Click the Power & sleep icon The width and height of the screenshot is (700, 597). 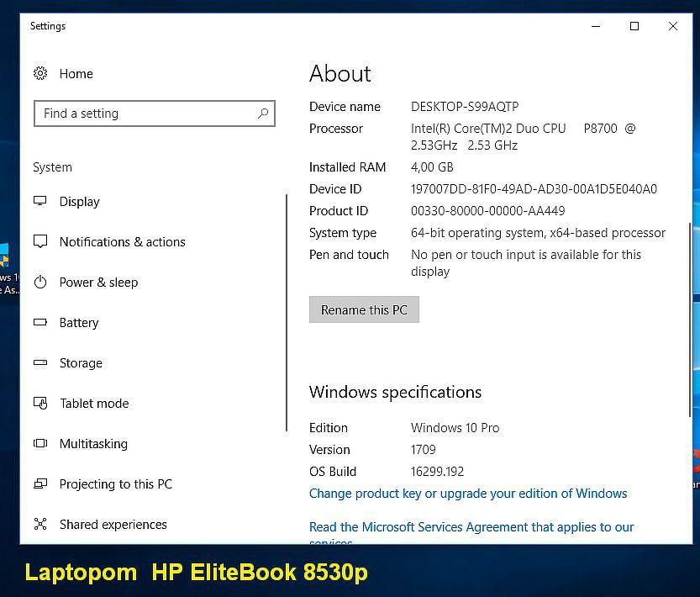click(x=40, y=282)
